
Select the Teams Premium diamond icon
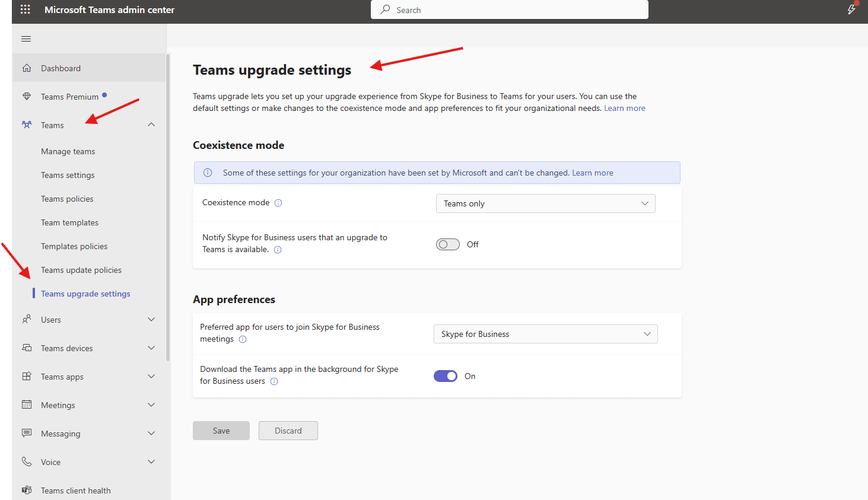(26, 96)
